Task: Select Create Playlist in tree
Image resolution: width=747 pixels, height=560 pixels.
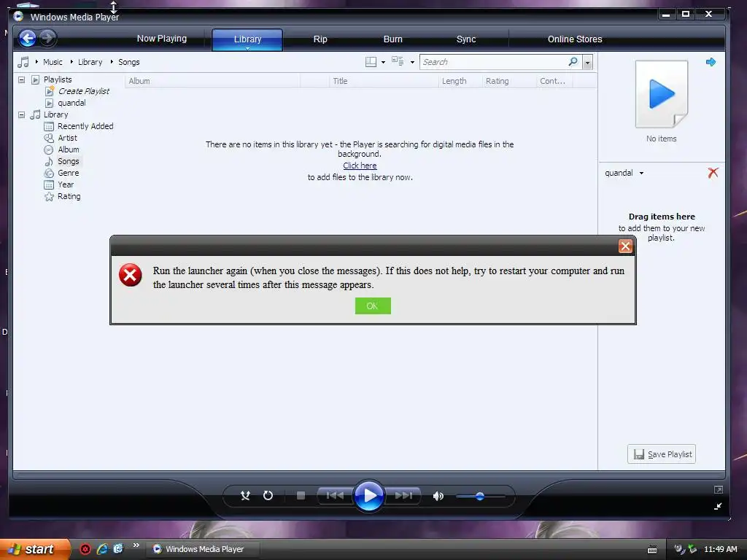Action: 83,91
